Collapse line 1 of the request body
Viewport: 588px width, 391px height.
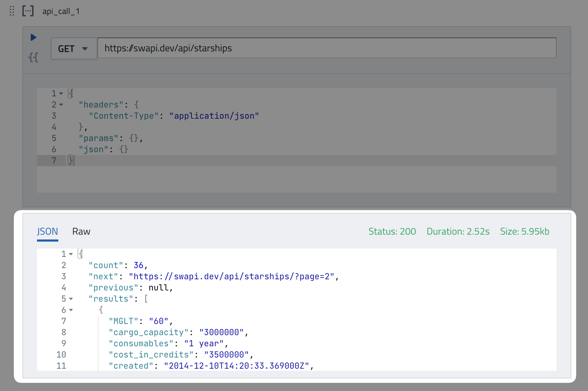pos(61,94)
